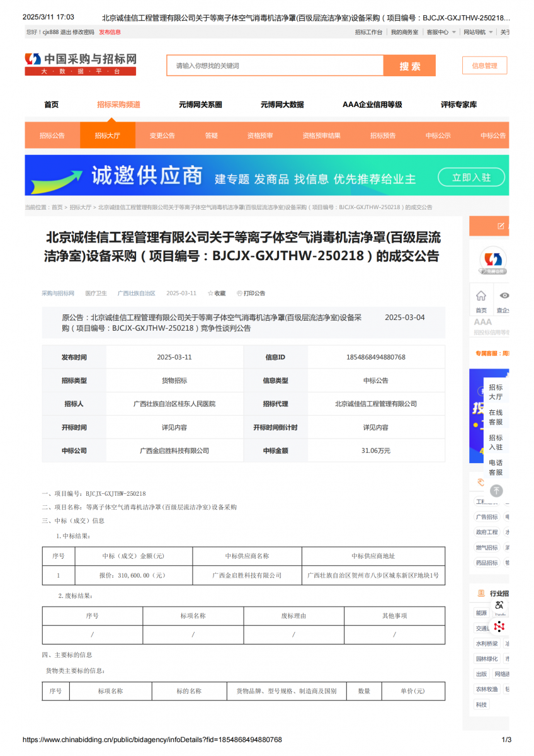
Task: Open the 评标专家库 navigation menu
Action: [x=458, y=105]
